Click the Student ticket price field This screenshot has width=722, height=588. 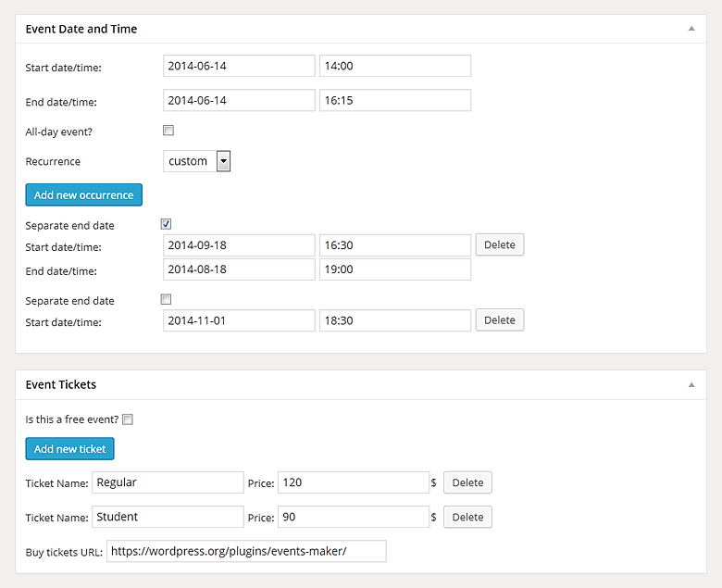pyautogui.click(x=354, y=517)
